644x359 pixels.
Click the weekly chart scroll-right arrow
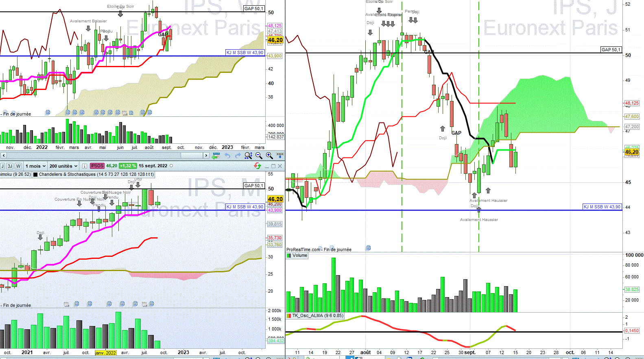pos(206,155)
